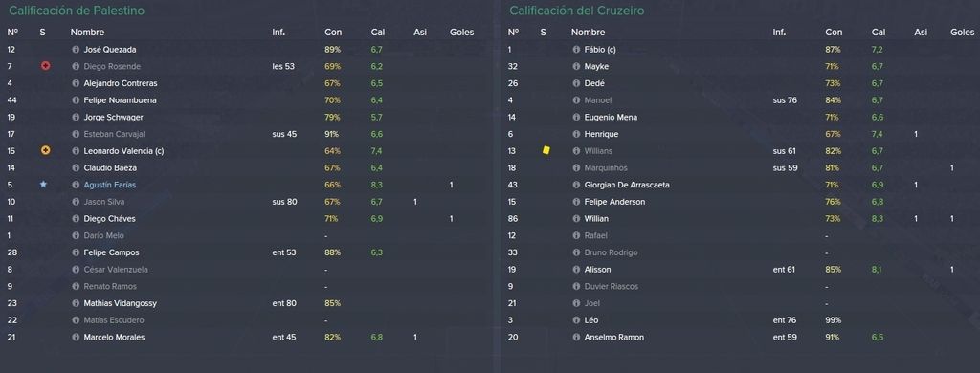
Task: Open the info icon for Jorge Schwager
Action: [x=76, y=117]
